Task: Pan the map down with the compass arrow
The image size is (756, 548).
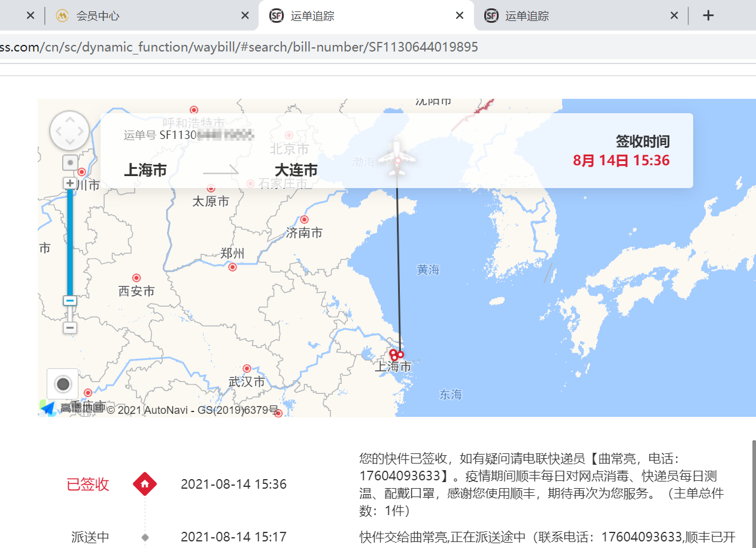Action: click(70, 143)
